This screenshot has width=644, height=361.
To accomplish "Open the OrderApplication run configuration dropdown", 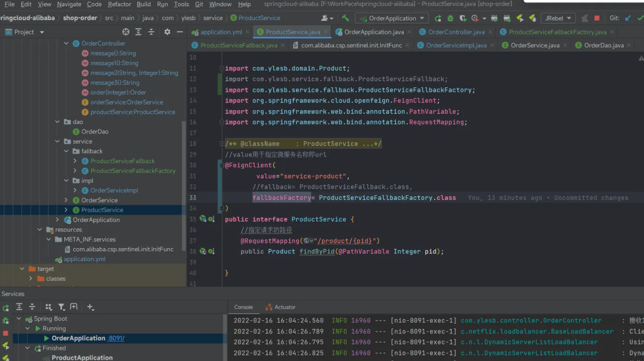I will [x=392, y=18].
